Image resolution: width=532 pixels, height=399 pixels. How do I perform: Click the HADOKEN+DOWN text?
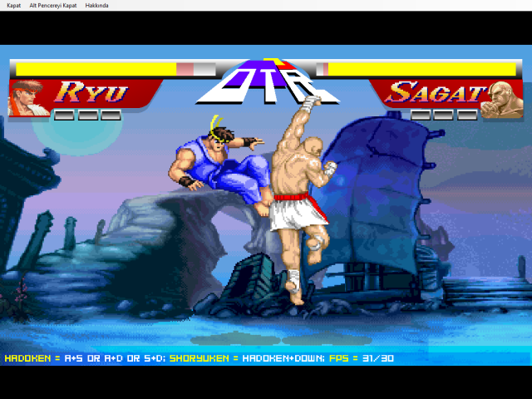tap(283, 358)
